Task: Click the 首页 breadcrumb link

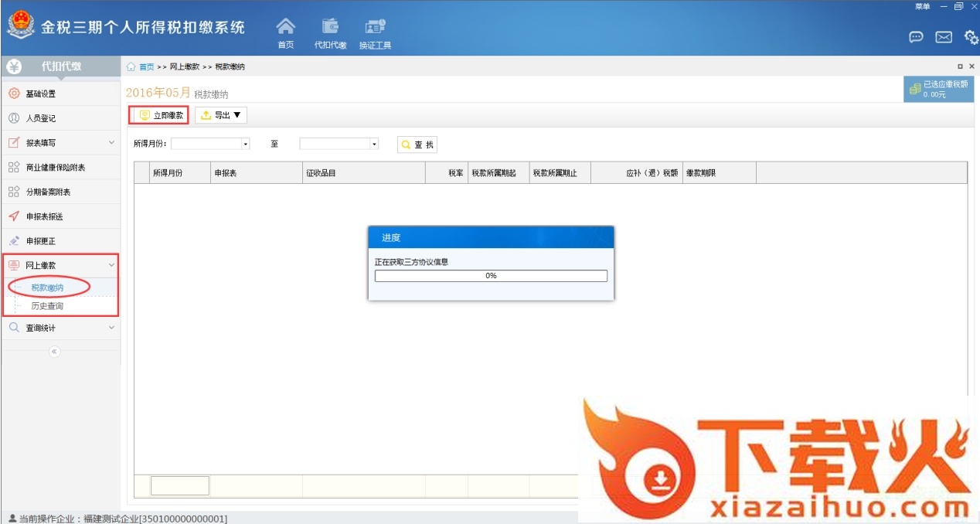Action: tap(146, 67)
